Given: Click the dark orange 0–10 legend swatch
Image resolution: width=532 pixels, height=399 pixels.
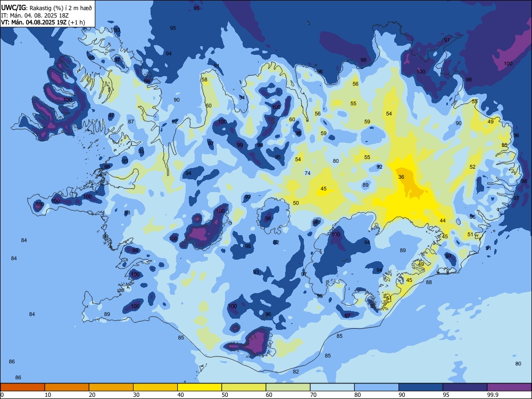Looking at the screenshot, I should (22, 387).
